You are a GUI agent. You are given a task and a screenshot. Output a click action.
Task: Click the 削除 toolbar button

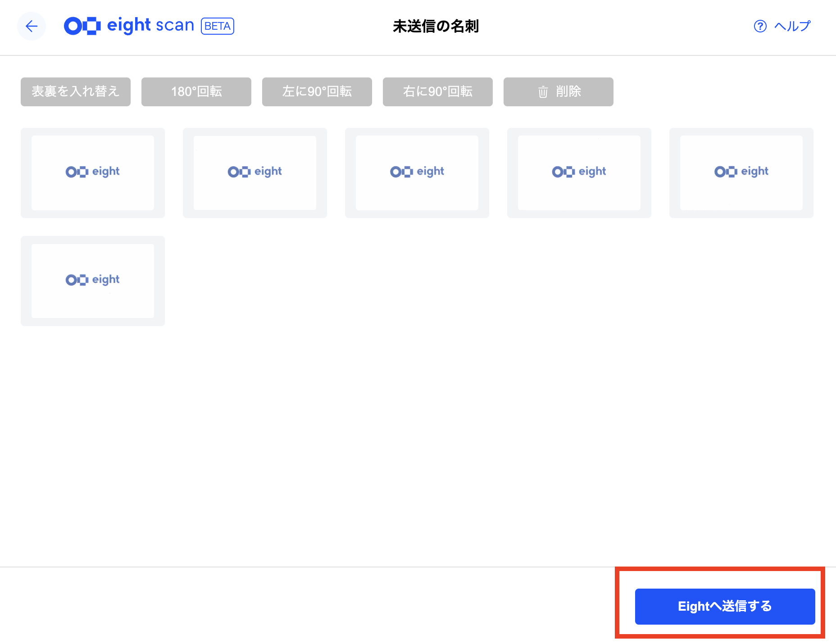[x=558, y=92]
